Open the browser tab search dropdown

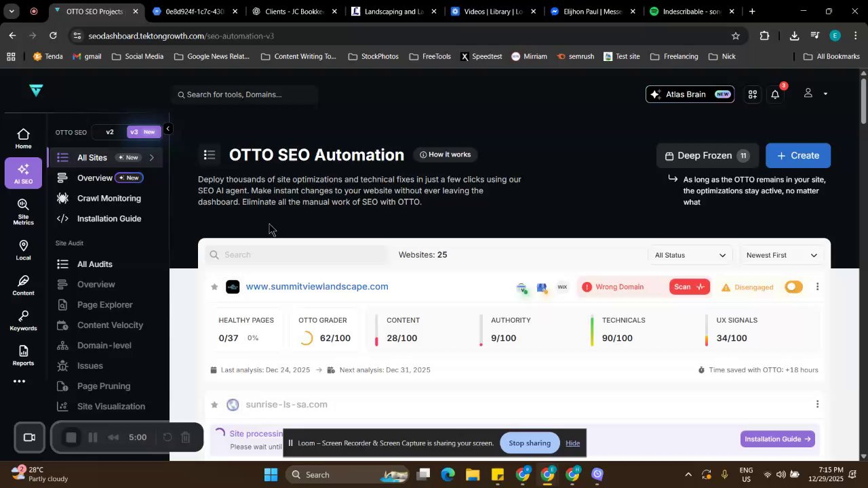point(12,12)
